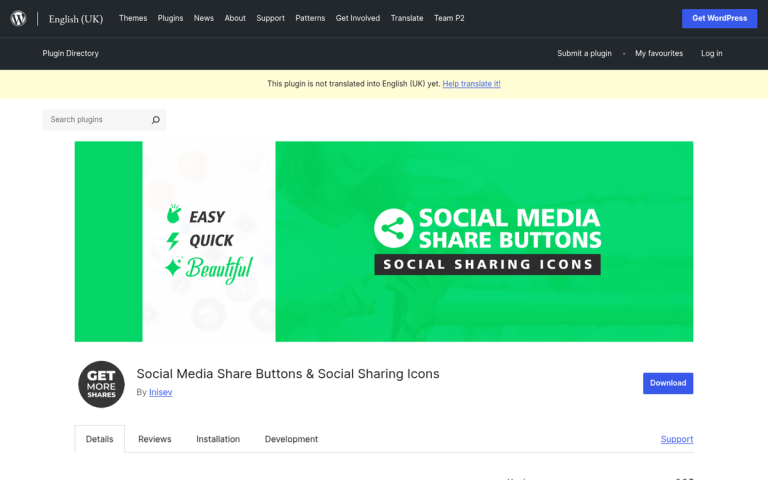
Task: Click the search magnifier icon
Action: click(x=155, y=120)
